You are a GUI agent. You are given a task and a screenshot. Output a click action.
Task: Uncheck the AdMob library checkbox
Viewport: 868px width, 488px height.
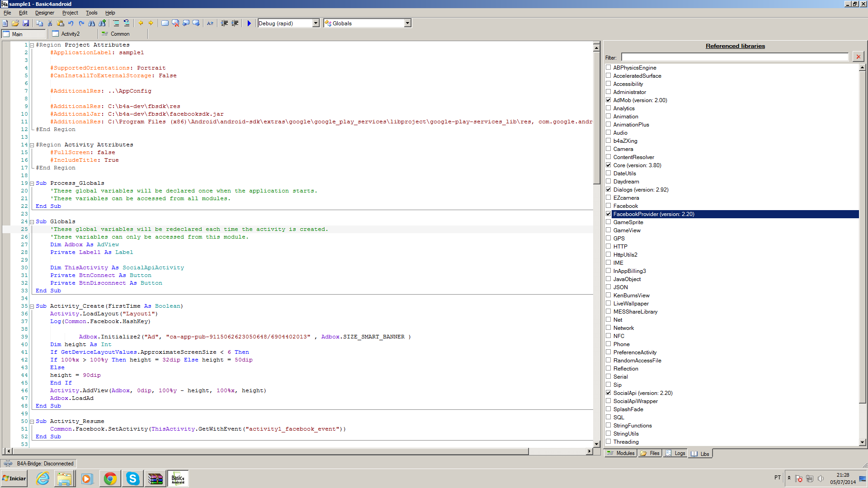tap(609, 100)
